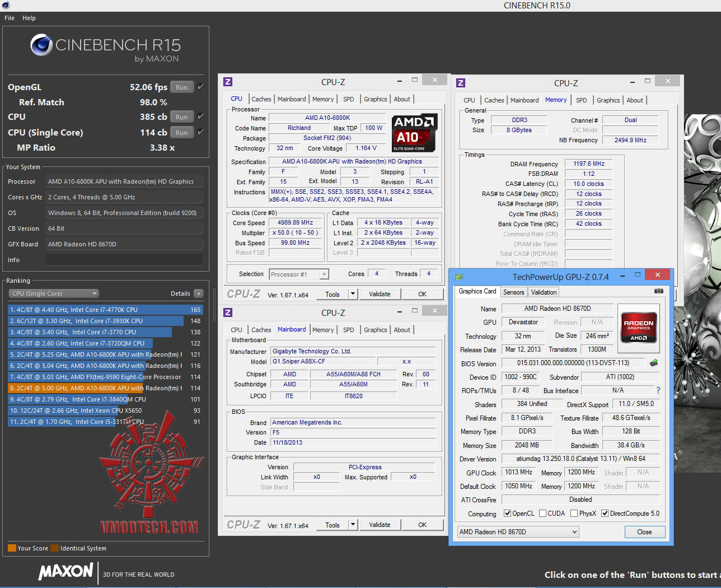Click OK in the processor CPU-Z window
Viewport: 721px width, 588px height.
coord(423,294)
